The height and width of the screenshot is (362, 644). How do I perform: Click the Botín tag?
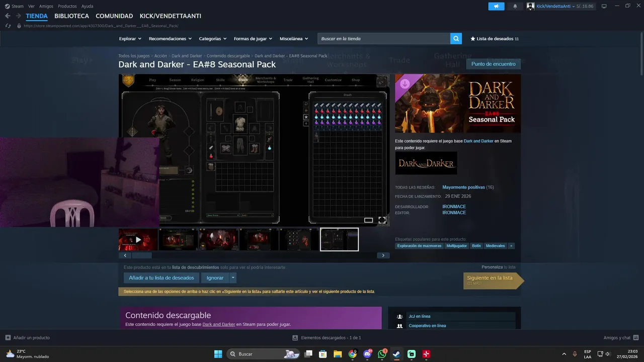click(476, 246)
